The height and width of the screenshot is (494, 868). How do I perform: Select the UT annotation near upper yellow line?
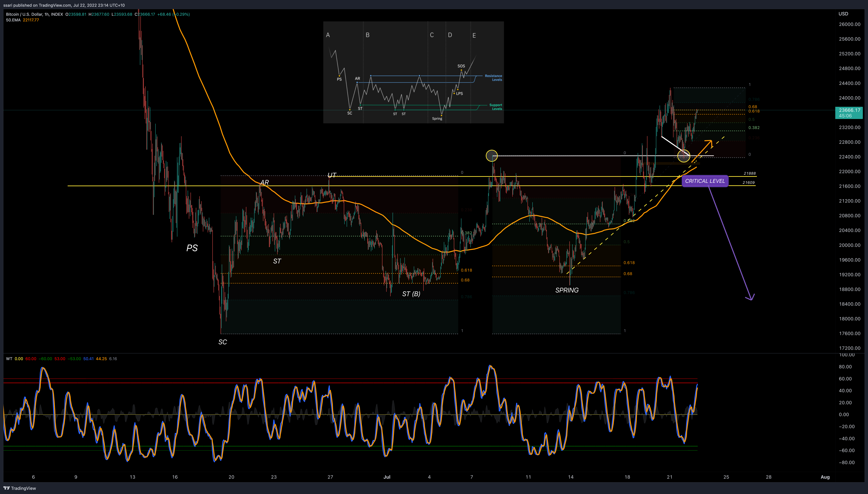click(x=332, y=175)
